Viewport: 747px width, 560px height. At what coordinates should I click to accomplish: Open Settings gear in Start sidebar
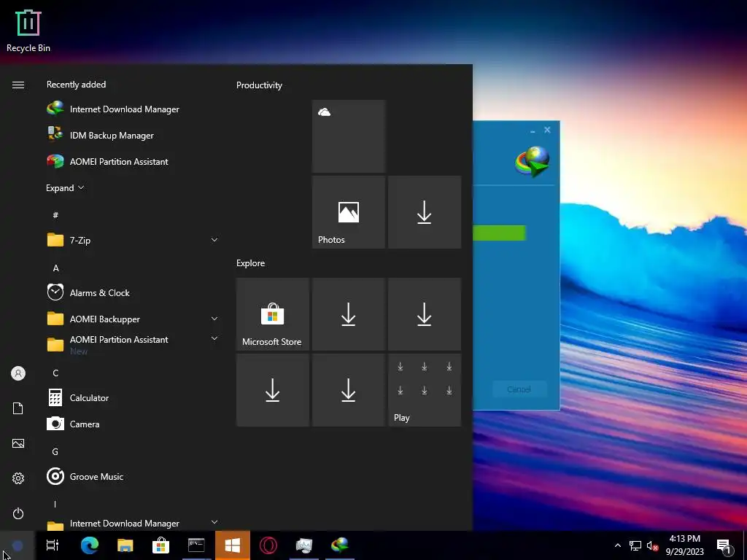coord(18,478)
